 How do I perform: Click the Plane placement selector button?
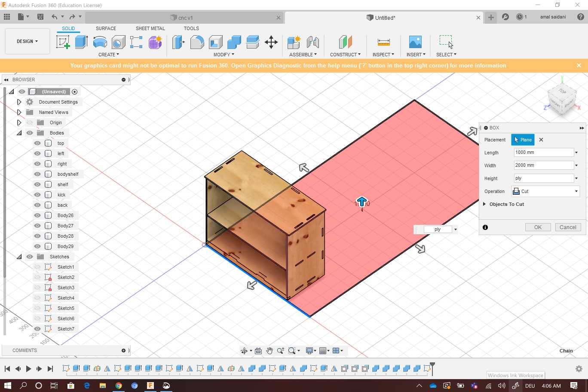[523, 140]
